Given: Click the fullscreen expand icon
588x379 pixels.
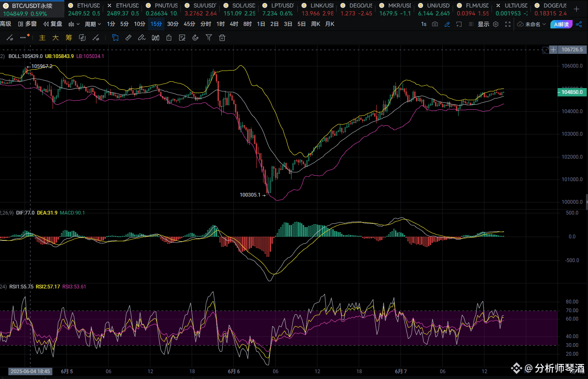Looking at the screenshot, I should coord(508,24).
